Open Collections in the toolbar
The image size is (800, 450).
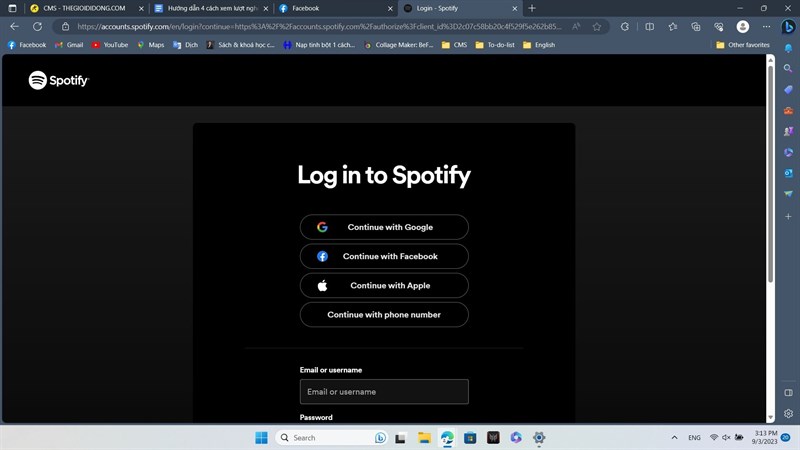pos(696,27)
